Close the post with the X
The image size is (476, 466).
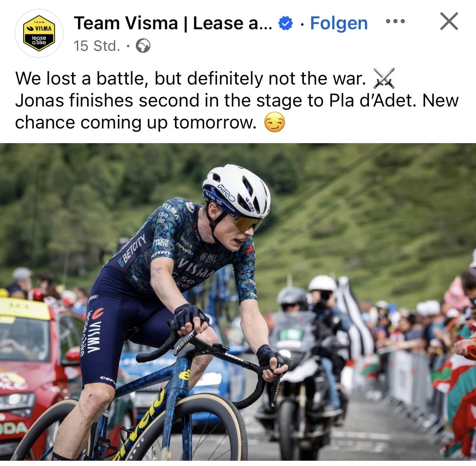pos(449,21)
